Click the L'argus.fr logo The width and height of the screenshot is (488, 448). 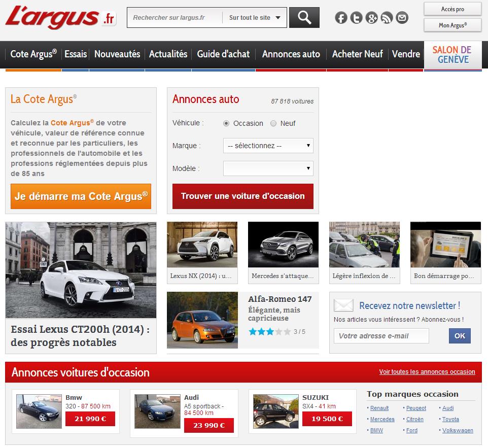pyautogui.click(x=60, y=18)
